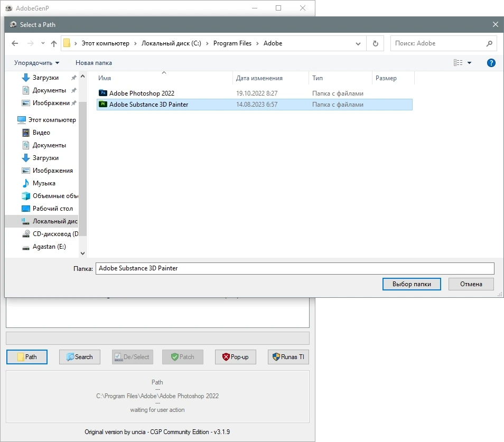
Task: Click the 'Папка:' folder name field
Action: pyautogui.click(x=295, y=269)
